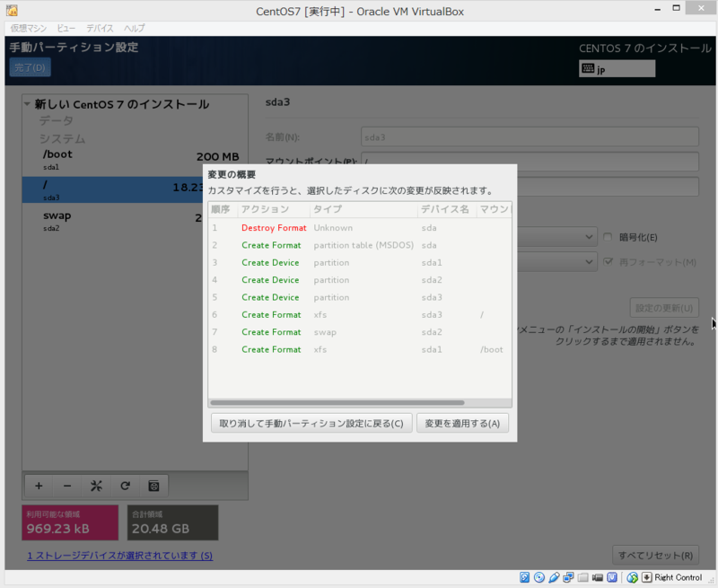Screen dimensions: 718x588
Task: Apply changes with 変更を適用する button
Action: click(x=462, y=423)
